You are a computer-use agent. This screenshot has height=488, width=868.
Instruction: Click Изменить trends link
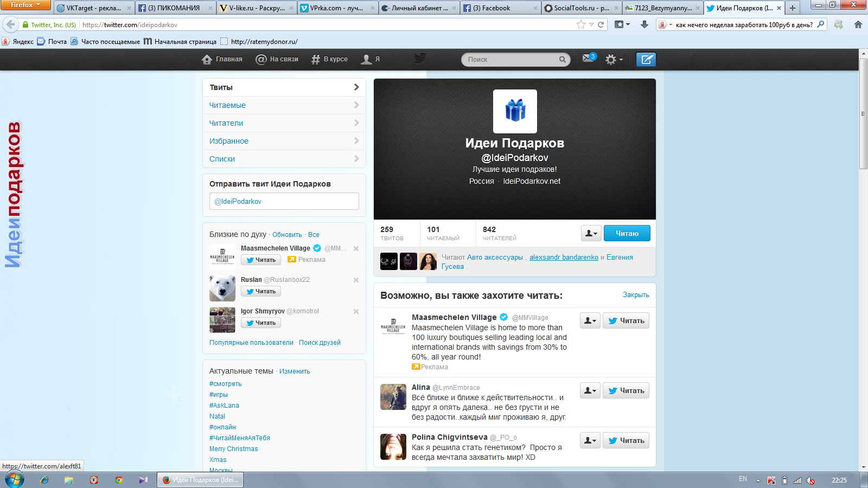point(295,371)
